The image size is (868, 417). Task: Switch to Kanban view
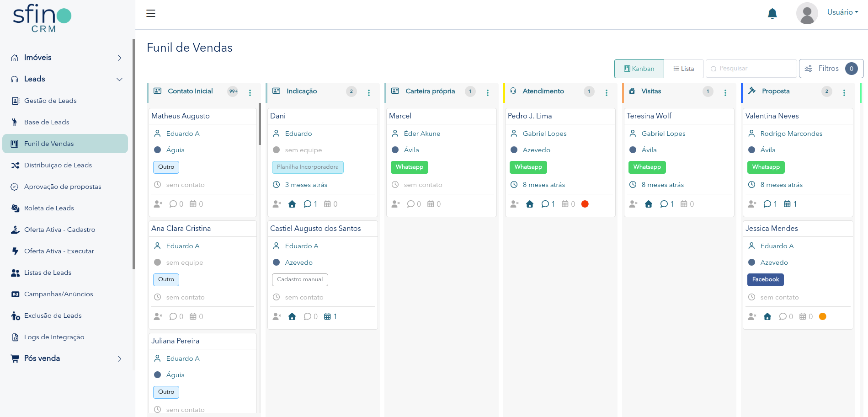click(x=639, y=69)
